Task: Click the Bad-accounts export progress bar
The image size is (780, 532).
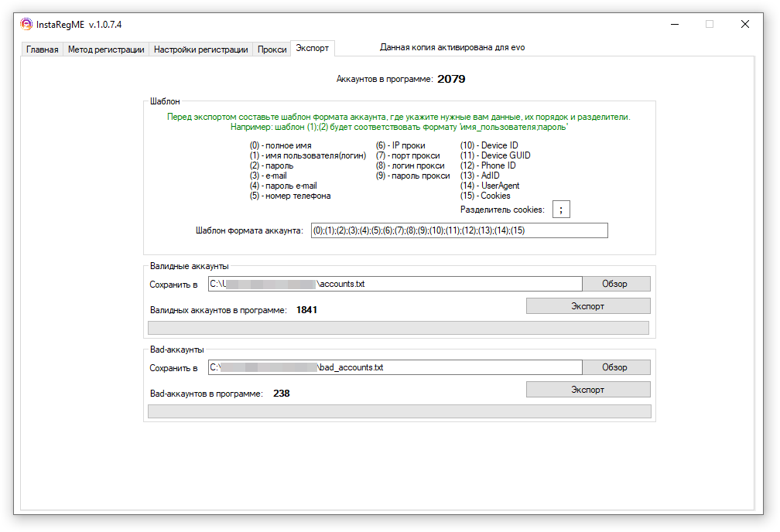Action: (x=399, y=411)
